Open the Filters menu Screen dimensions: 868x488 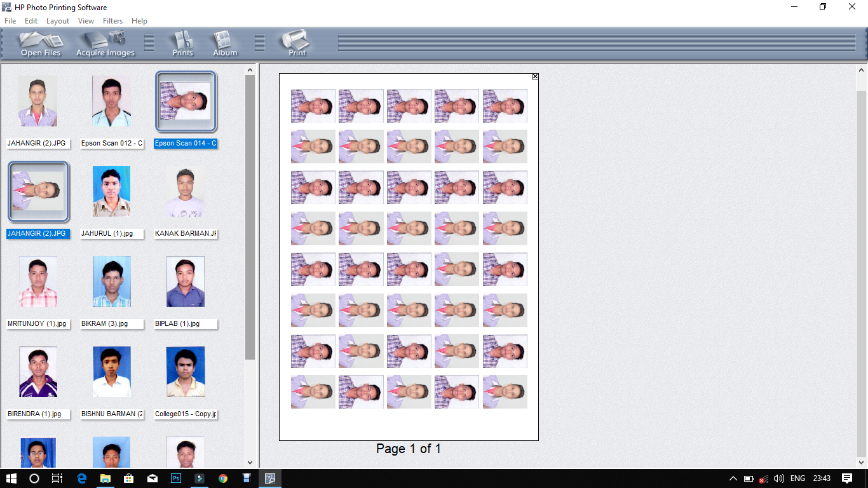(112, 21)
